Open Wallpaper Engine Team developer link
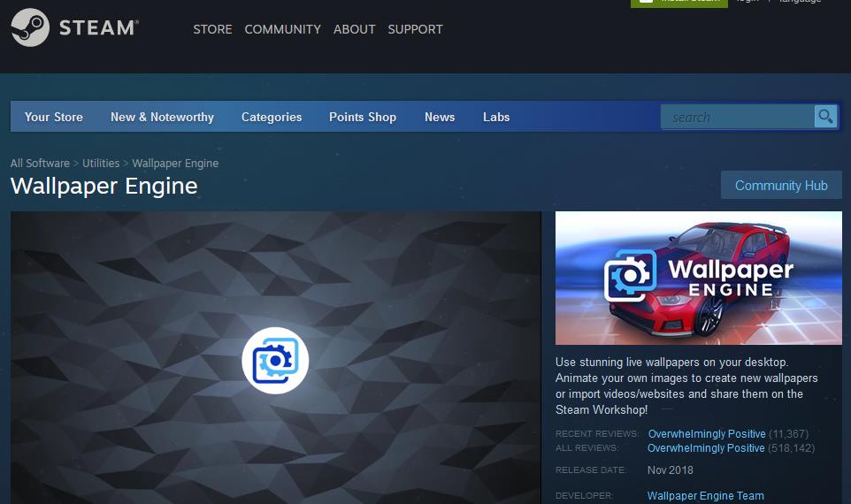The height and width of the screenshot is (504, 851). coord(705,495)
